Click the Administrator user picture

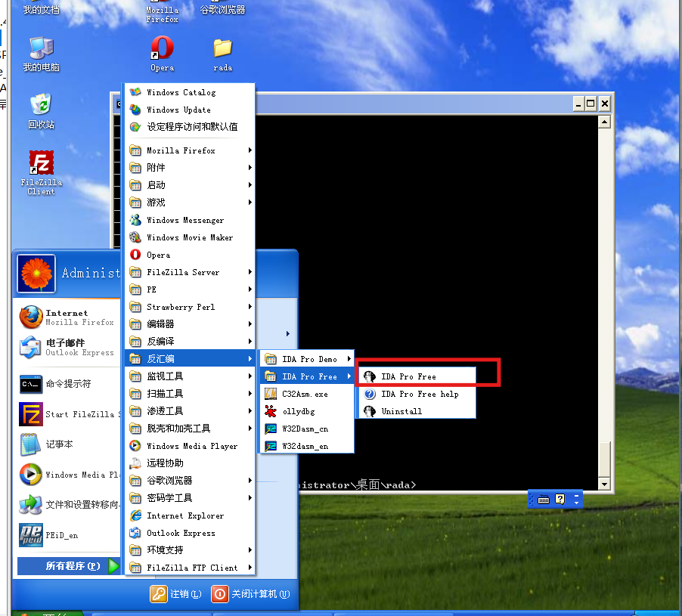36,274
